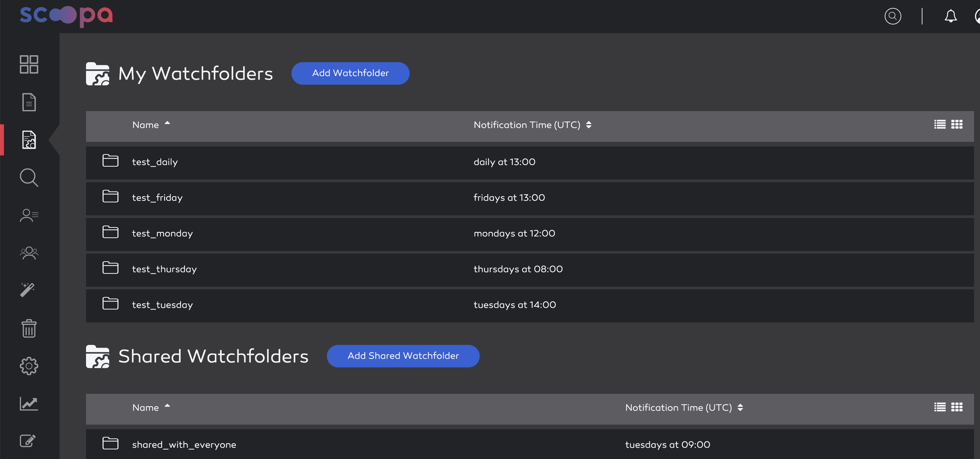The image size is (980, 459).
Task: Click the Scoopa logo
Action: pyautogui.click(x=66, y=16)
